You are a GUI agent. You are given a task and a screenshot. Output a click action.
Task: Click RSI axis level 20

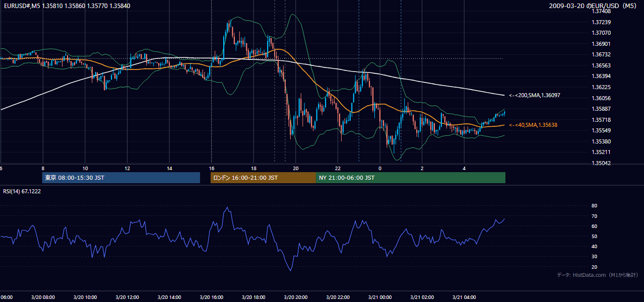tap(594, 267)
